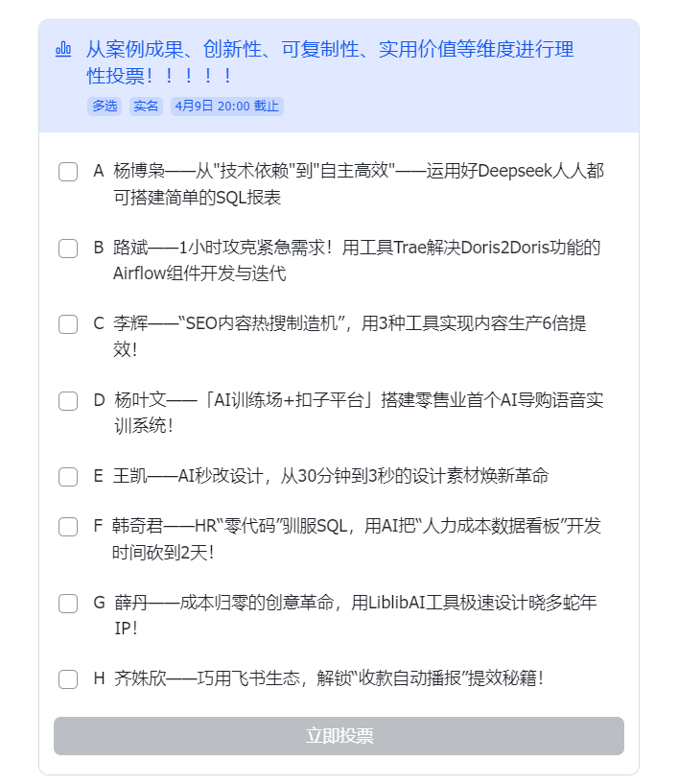The height and width of the screenshot is (784, 678).
Task: Click option C text about SEO内容热搜制造机
Action: 350,336
